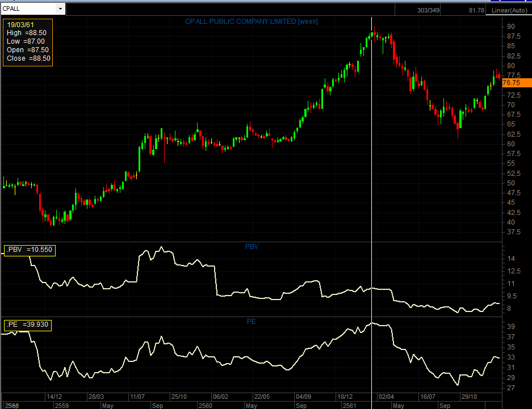Select the 303/349 bar counter
The height and width of the screenshot is (409, 532).
point(428,10)
